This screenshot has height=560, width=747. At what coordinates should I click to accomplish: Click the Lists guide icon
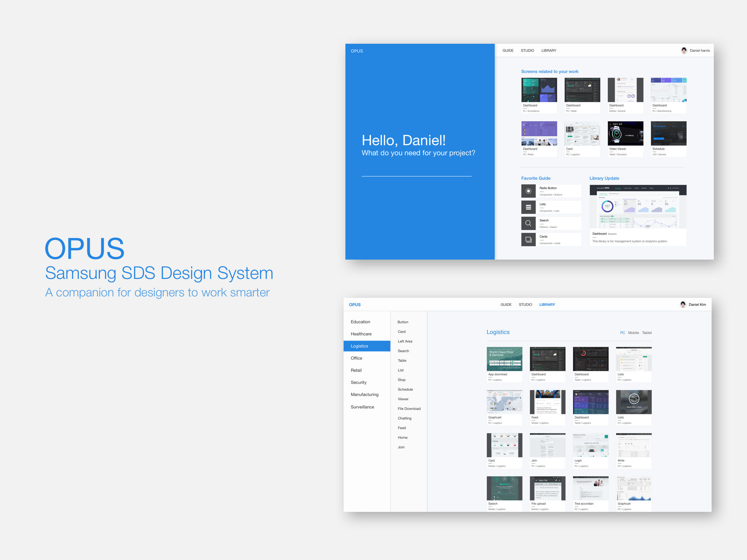[528, 207]
